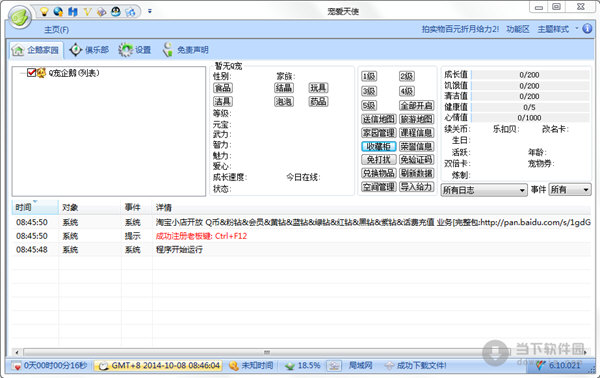Click the QQ penguin quick-access icon
600x378 pixels.
click(116, 12)
